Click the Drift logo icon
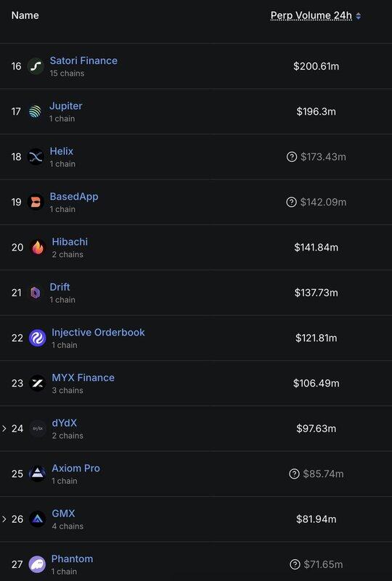This screenshot has width=392, height=581. [x=36, y=293]
